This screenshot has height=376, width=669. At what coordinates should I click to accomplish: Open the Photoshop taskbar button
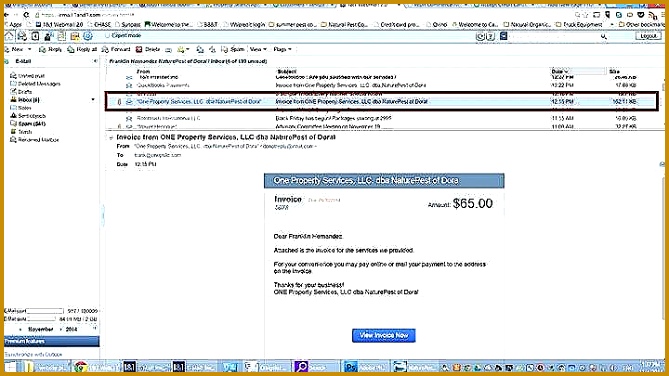(365, 367)
